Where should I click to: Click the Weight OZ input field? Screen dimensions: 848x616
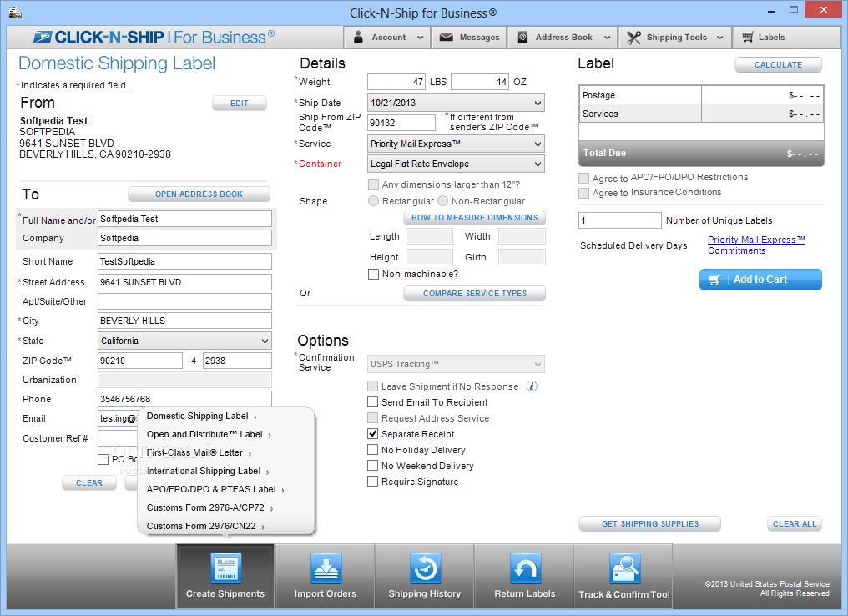point(480,82)
